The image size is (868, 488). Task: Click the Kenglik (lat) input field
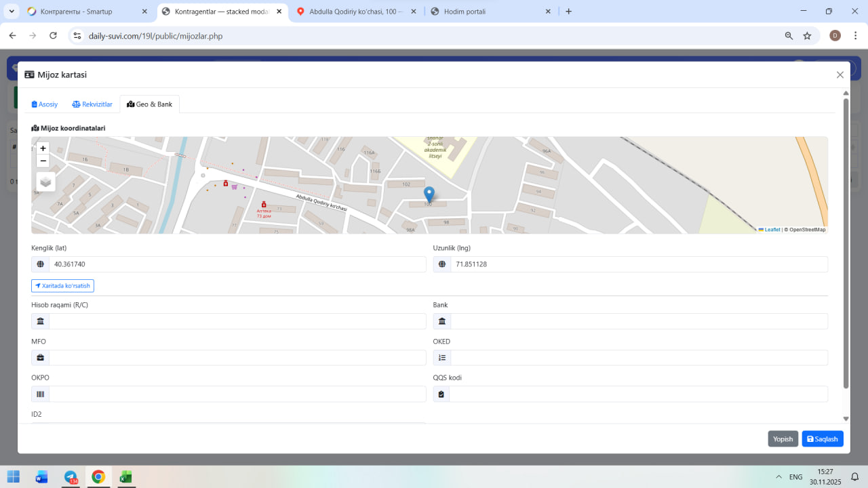tap(237, 264)
